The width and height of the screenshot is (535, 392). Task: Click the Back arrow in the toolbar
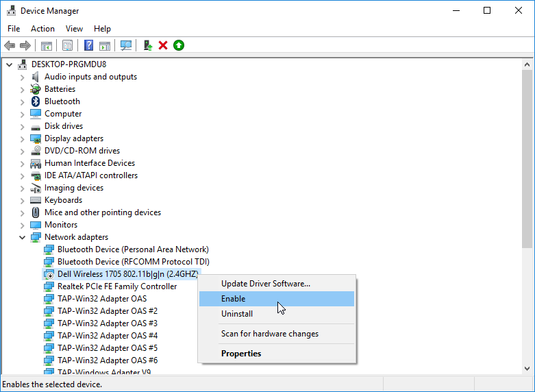[x=10, y=45]
